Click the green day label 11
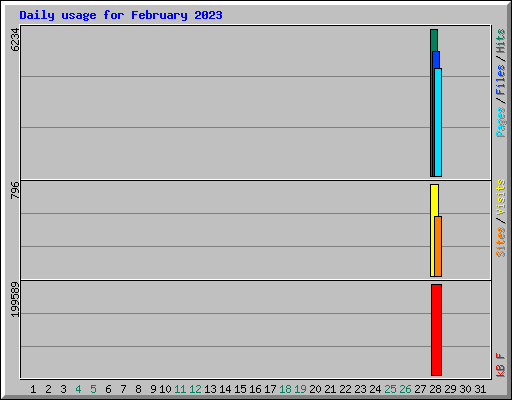 [x=180, y=389]
